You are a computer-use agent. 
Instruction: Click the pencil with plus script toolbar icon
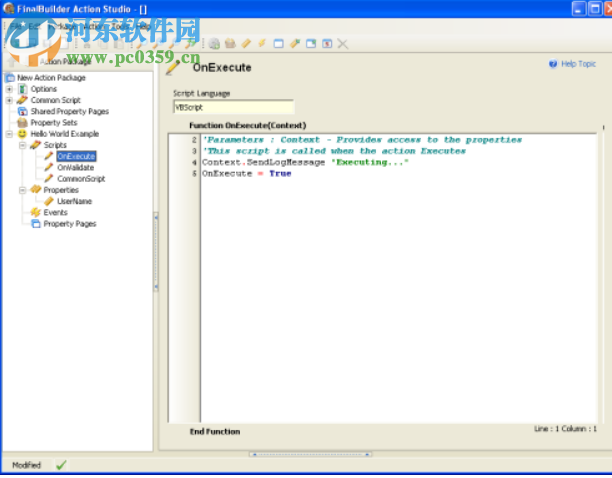click(x=295, y=43)
